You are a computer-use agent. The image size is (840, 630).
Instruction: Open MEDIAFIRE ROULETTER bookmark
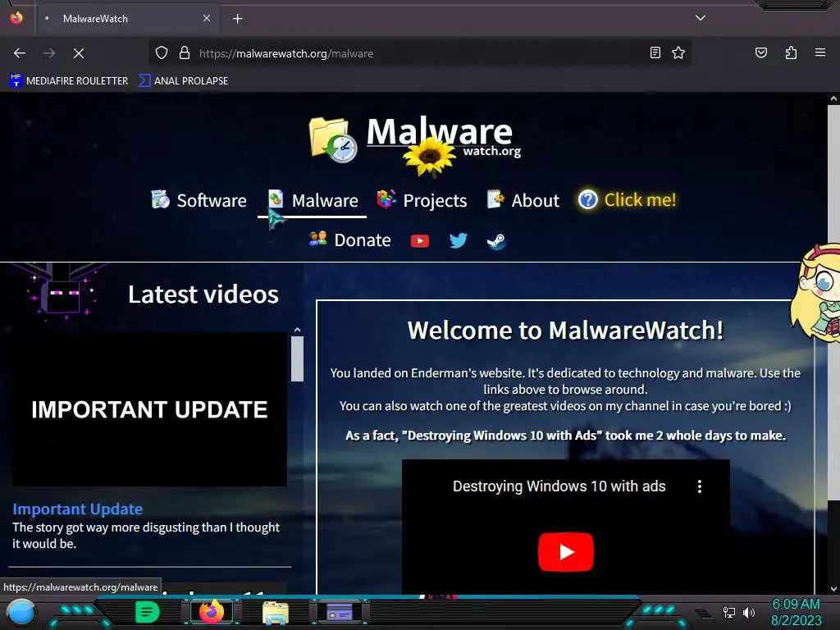[x=69, y=81]
